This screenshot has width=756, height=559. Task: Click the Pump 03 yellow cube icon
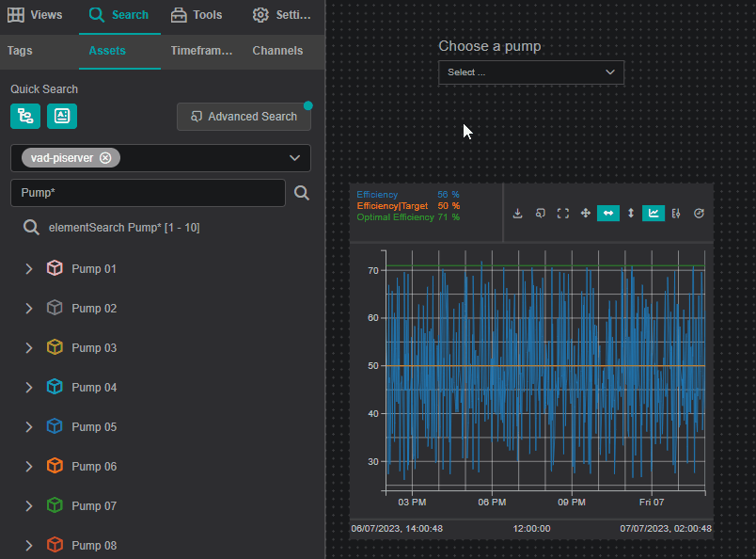pos(55,347)
